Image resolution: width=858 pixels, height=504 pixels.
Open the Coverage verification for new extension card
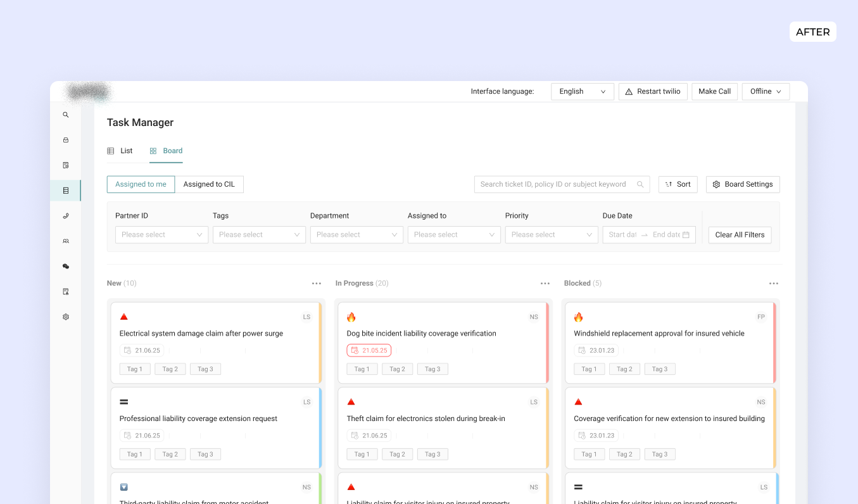point(671,428)
